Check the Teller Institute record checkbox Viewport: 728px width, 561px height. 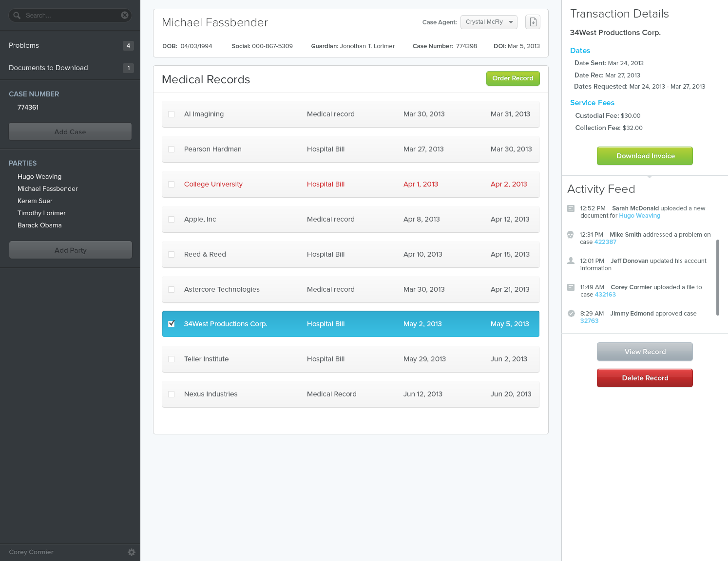171,359
